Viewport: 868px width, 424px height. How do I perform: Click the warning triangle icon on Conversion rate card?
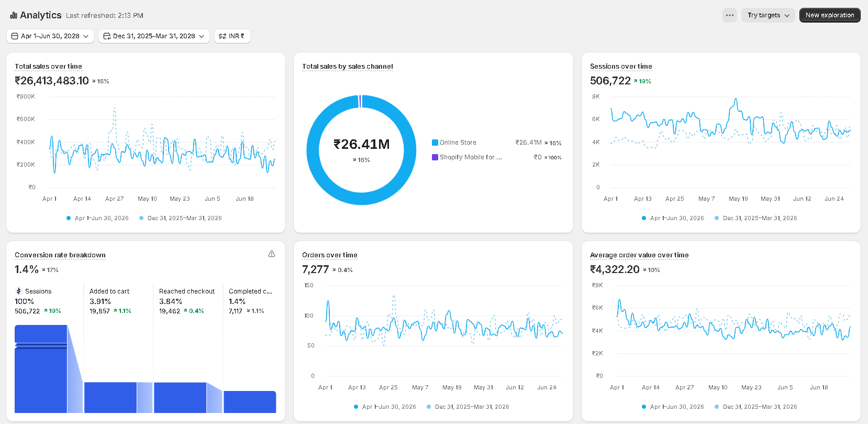[272, 254]
